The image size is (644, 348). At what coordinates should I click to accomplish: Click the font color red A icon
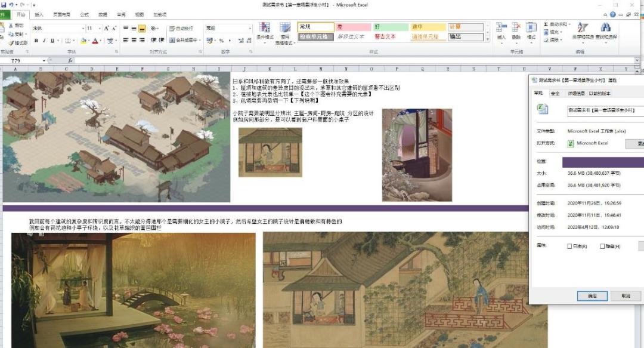point(95,41)
